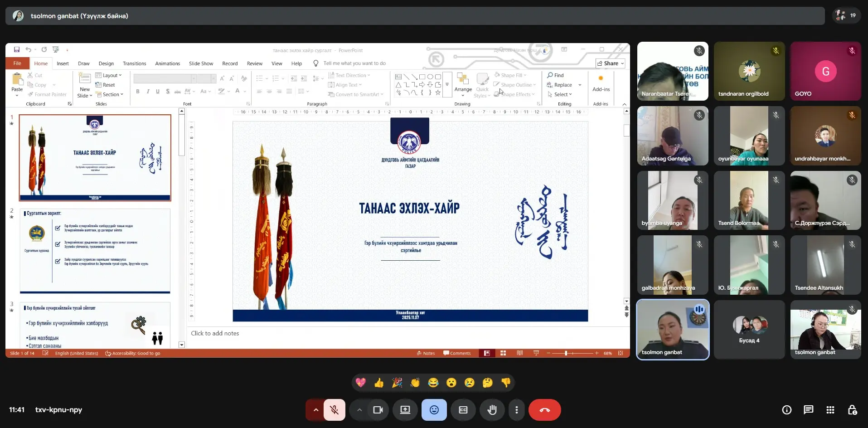Click the red leave call button
The height and width of the screenshot is (428, 868).
544,410
